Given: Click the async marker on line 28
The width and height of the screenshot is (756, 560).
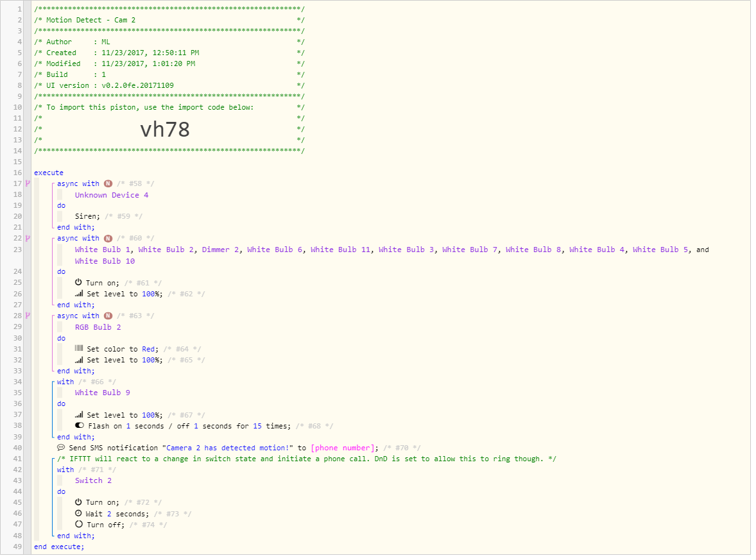Looking at the screenshot, I should point(28,316).
